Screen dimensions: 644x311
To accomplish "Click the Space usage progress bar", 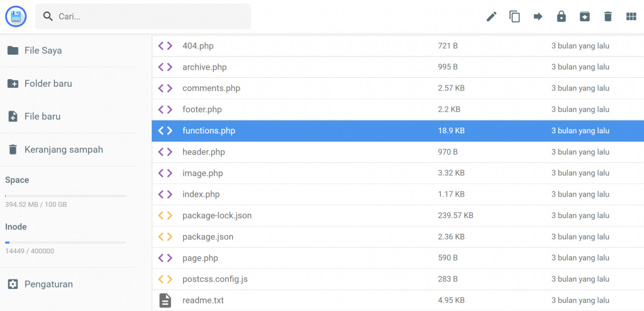I will (65, 196).
